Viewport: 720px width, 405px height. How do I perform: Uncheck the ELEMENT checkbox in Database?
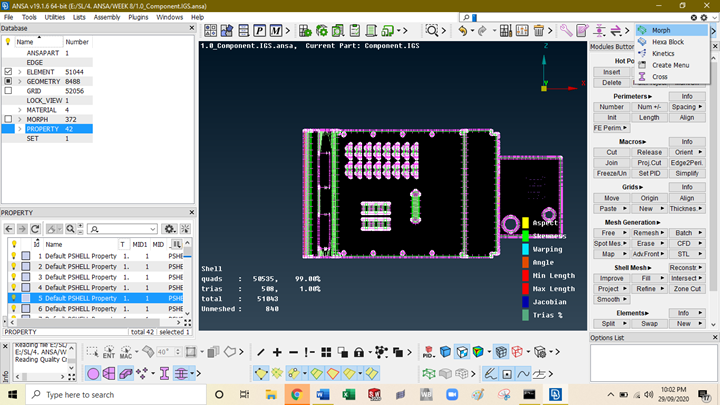(8, 72)
